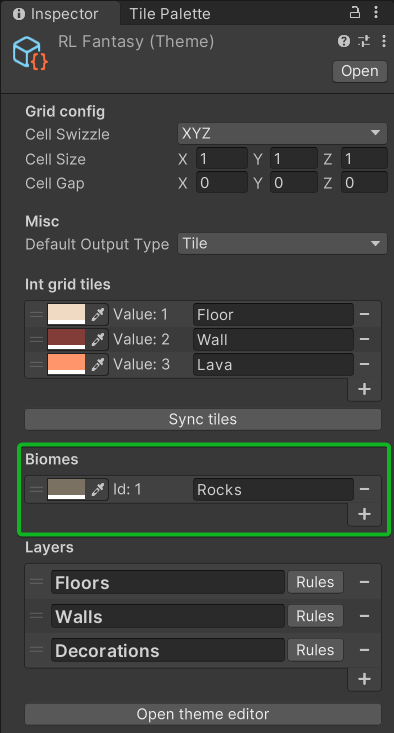Grab the Lava row reorder handle
Screen dimensions: 394x733
(x=36, y=364)
